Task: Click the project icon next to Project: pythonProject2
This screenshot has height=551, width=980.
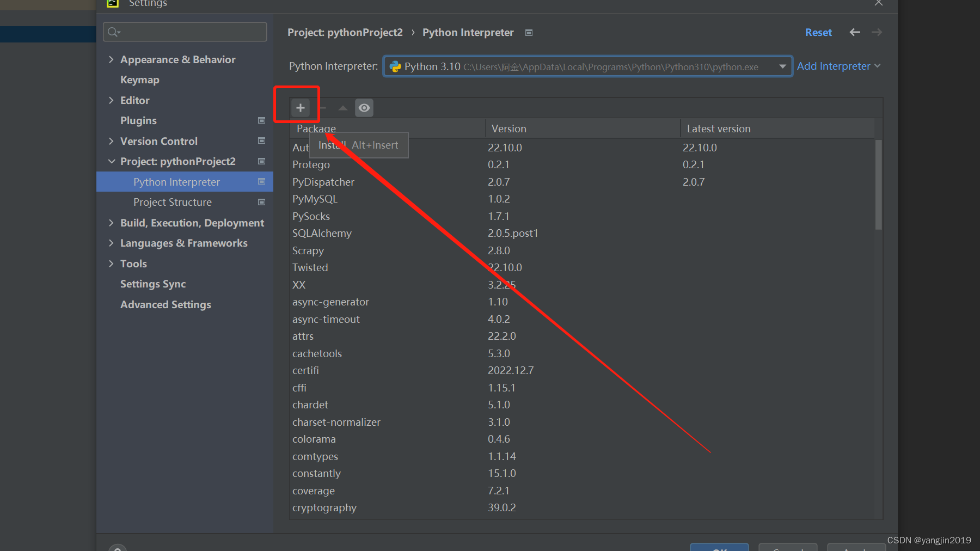Action: point(261,161)
